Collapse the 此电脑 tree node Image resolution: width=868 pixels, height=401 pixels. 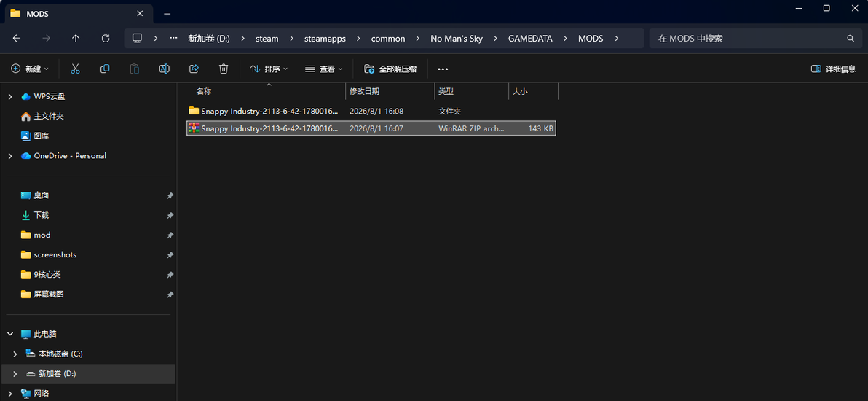click(10, 335)
